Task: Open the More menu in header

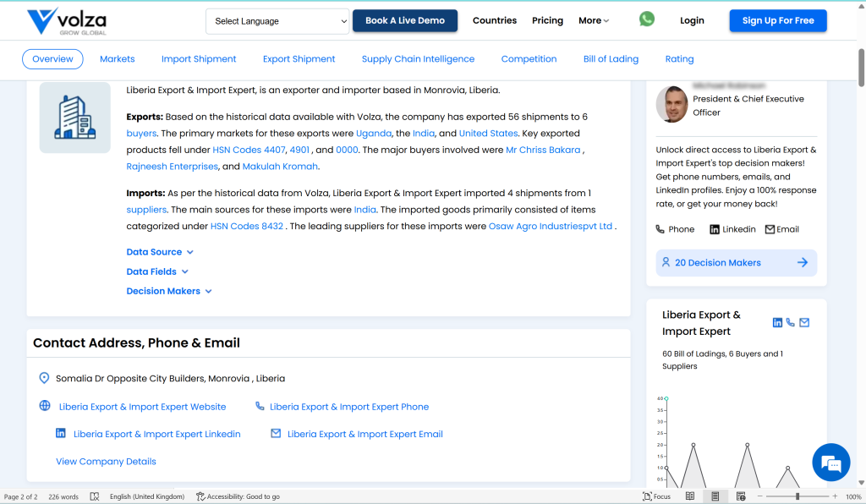Action: (594, 20)
